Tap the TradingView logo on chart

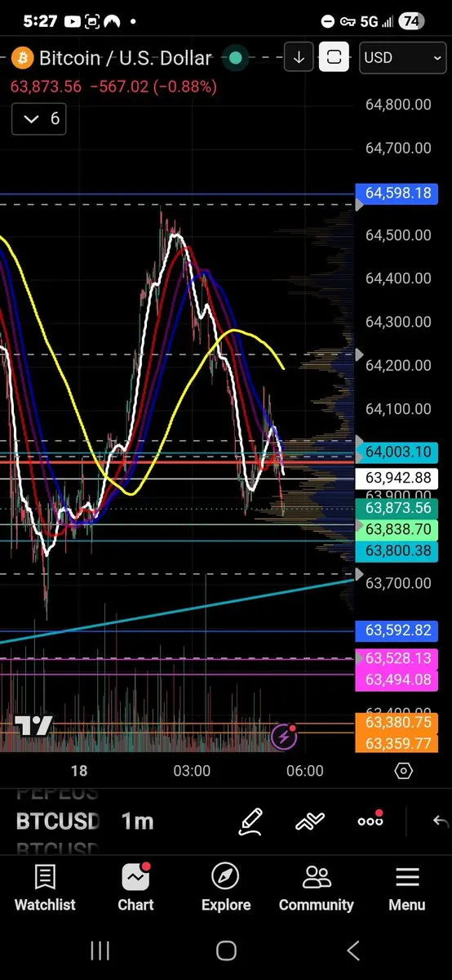click(33, 726)
